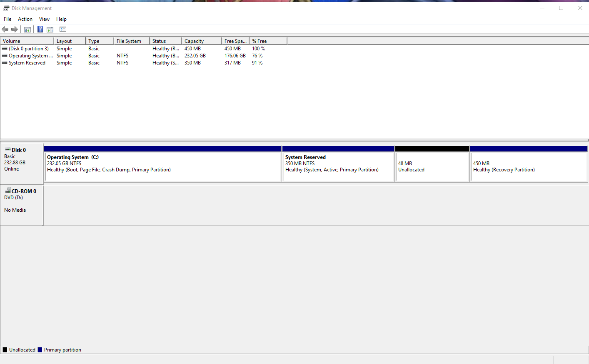Click the 350 MB capacity cell

tap(192, 63)
